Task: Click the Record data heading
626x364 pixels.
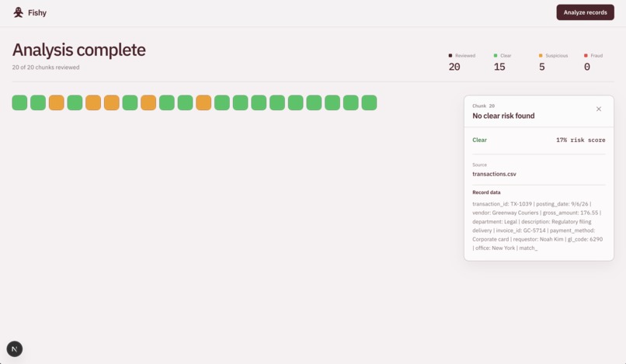Action: coord(486,192)
